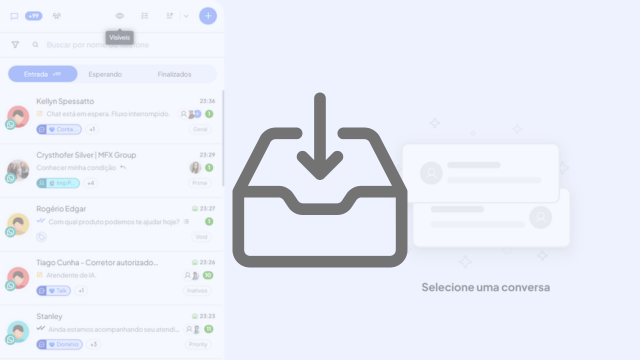Click the 'Conta...' tag on Kellyn's row
Image resolution: width=640 pixels, height=360 pixels.
(x=59, y=129)
